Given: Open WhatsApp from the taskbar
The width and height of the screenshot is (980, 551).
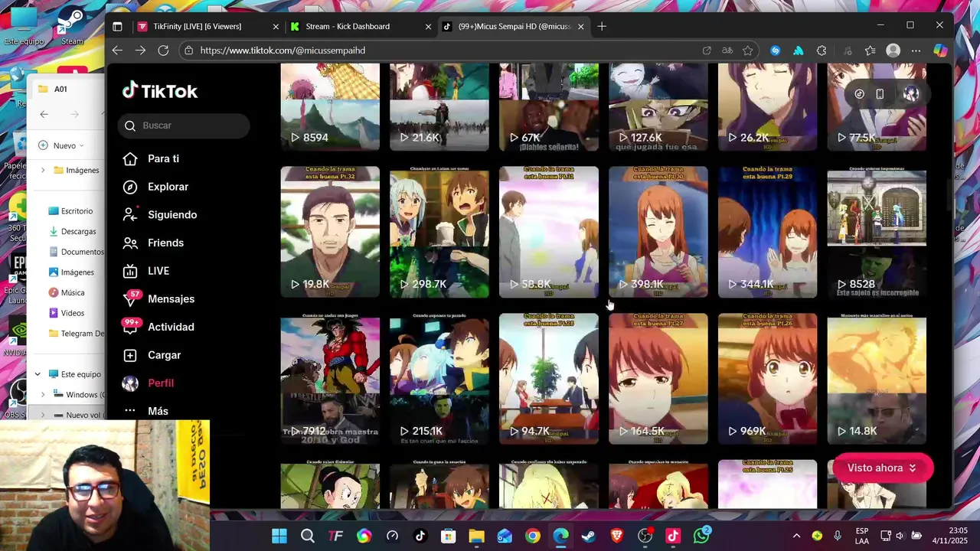Looking at the screenshot, I should 702,536.
